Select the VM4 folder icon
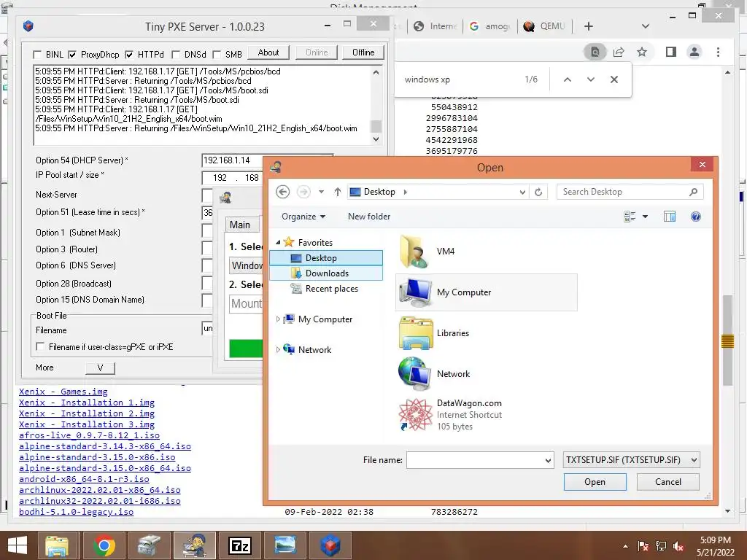747x560 pixels. point(414,251)
